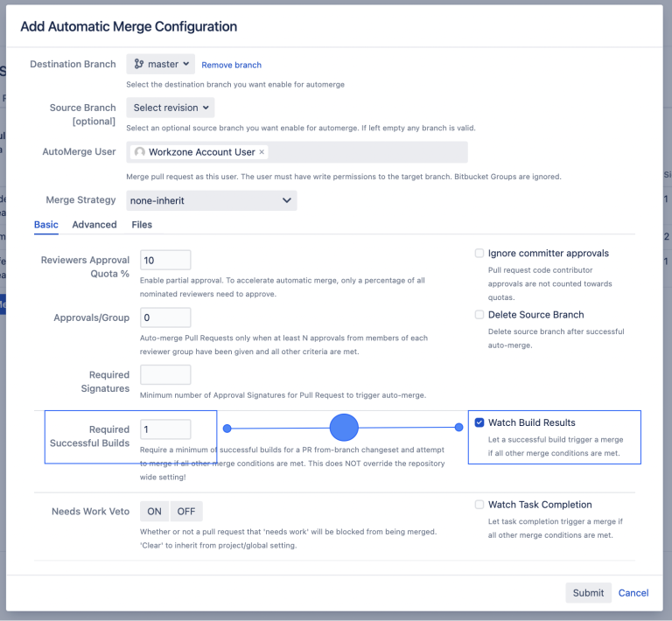Click the user avatar in AutoMerge User
Screen dimensions: 672x621
tap(140, 152)
